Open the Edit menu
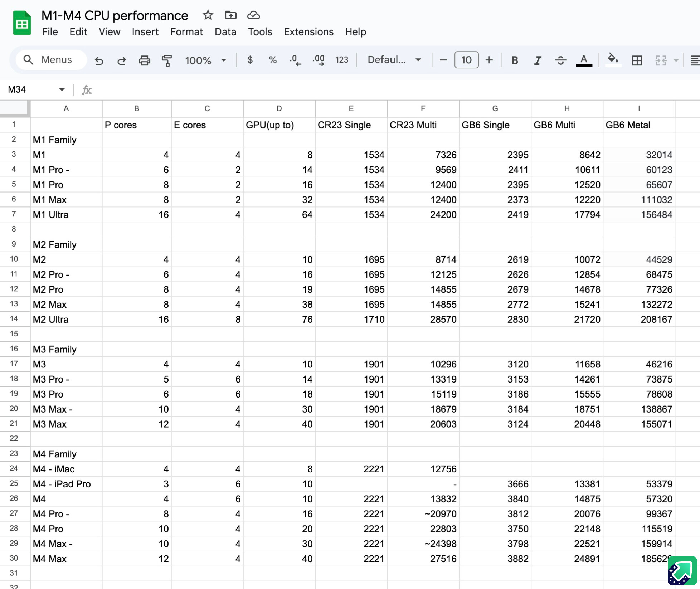Image resolution: width=700 pixels, height=589 pixels. click(78, 32)
